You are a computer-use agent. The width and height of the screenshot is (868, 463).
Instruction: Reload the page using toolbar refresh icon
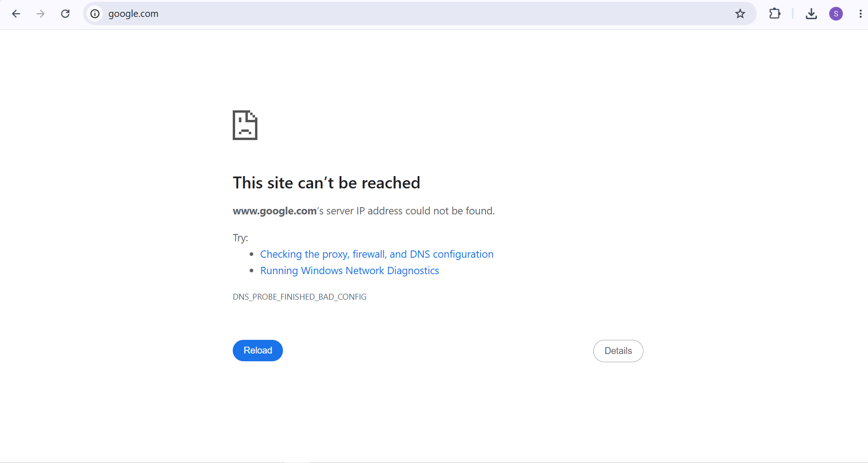65,14
